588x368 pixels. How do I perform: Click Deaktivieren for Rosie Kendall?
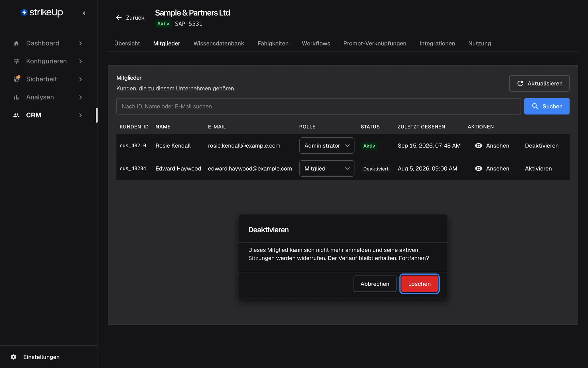coord(542,146)
